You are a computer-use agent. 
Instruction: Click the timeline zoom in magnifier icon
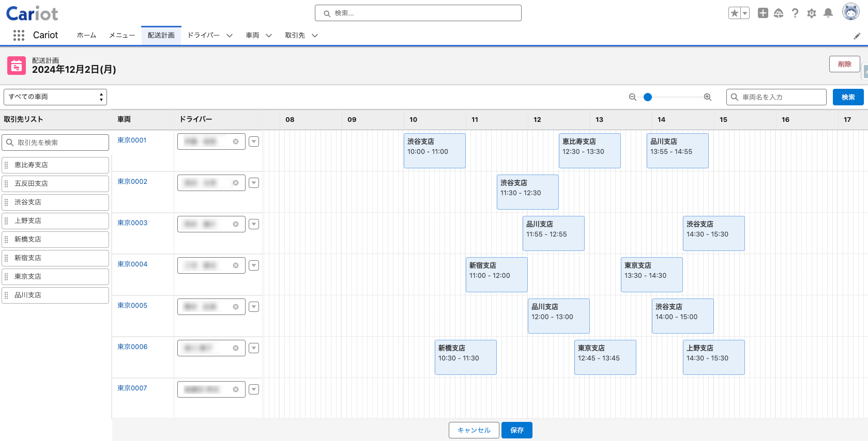[708, 97]
